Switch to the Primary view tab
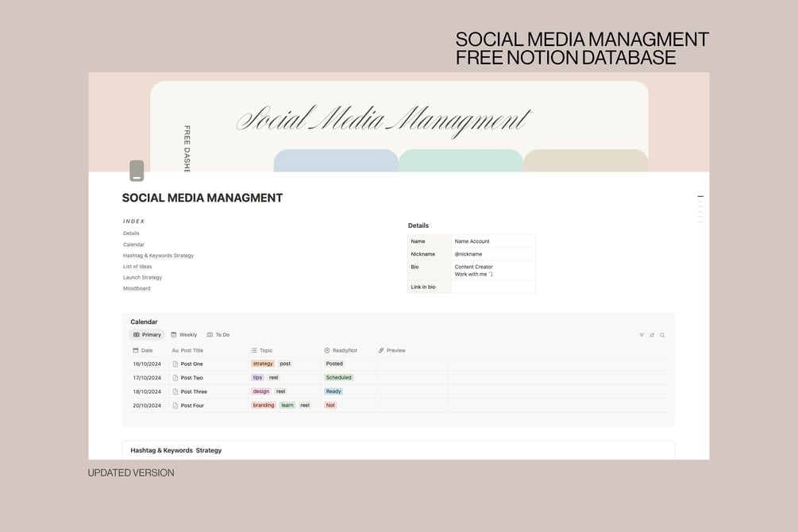The height and width of the screenshot is (532, 798). coord(147,335)
